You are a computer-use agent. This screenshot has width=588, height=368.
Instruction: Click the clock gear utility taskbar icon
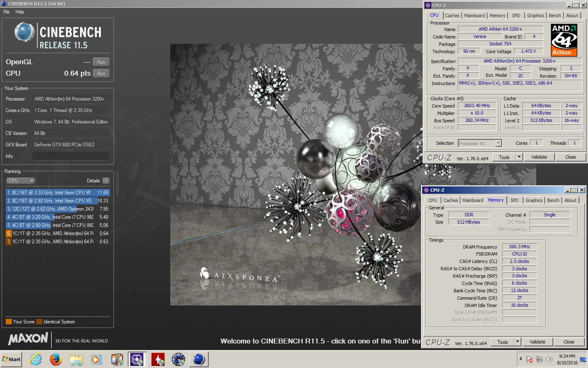(x=178, y=359)
